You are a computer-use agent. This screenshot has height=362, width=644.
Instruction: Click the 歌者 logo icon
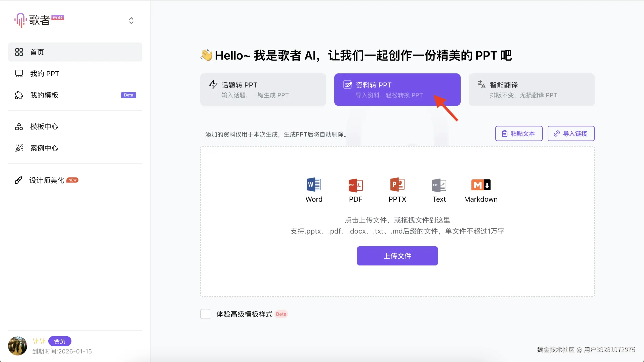(21, 20)
